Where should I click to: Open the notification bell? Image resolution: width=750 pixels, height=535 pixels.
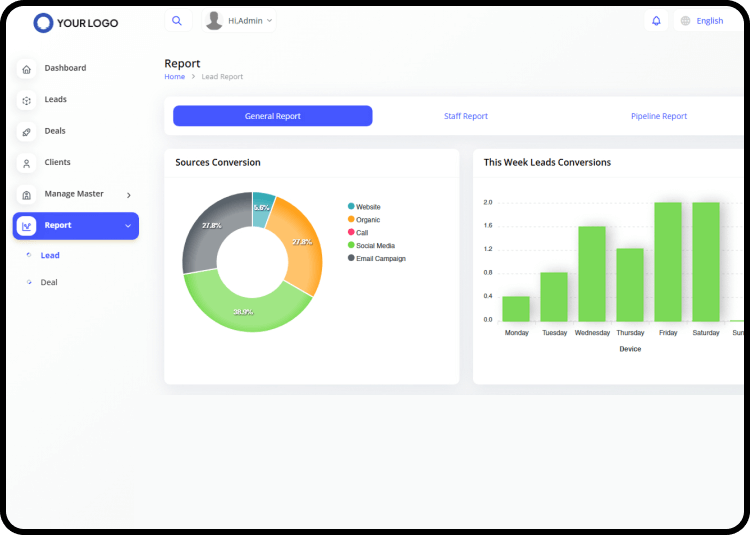pyautogui.click(x=656, y=20)
